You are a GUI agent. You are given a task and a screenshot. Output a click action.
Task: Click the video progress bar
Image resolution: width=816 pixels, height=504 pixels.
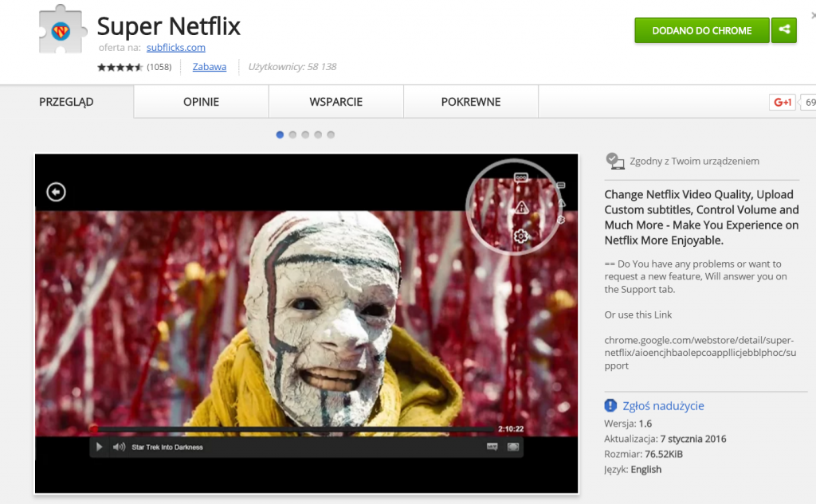pos(292,429)
